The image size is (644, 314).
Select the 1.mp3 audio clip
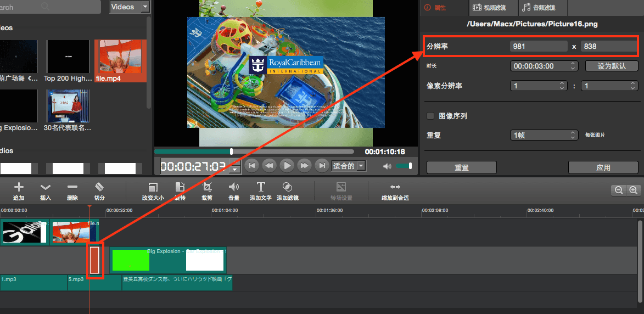(33, 283)
